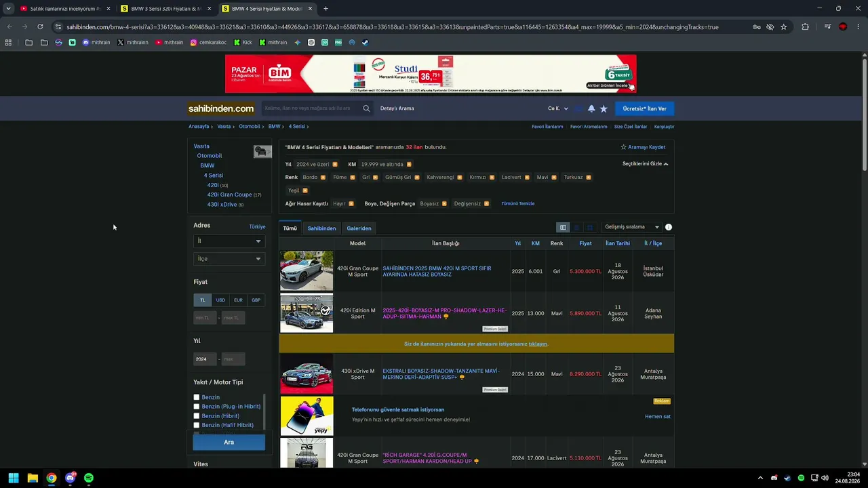Switch to classic list view icon
The image size is (868, 488).
563,228
